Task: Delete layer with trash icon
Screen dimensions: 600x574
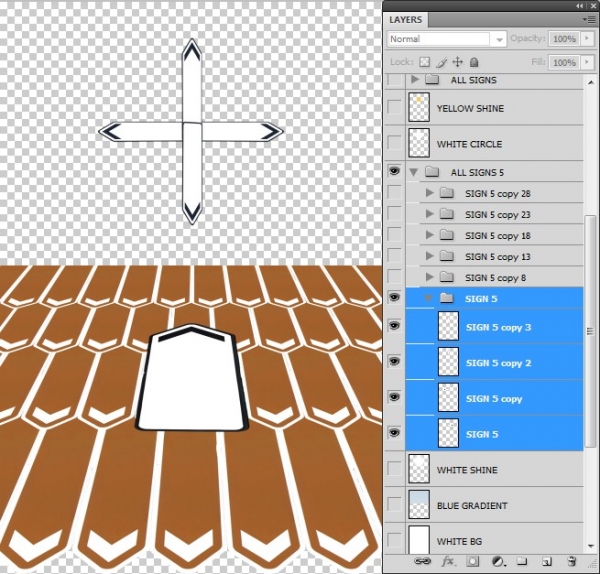Action: click(572, 561)
